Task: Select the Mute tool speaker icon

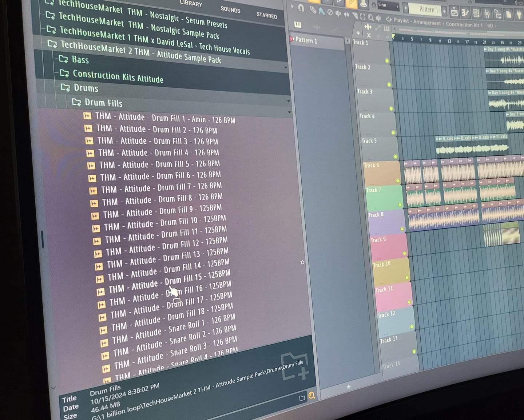Action: [338, 13]
